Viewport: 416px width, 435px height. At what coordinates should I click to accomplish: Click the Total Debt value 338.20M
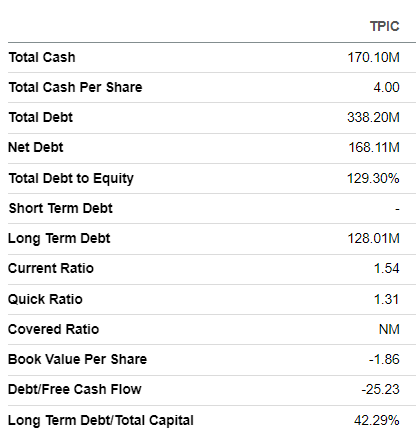tap(373, 117)
